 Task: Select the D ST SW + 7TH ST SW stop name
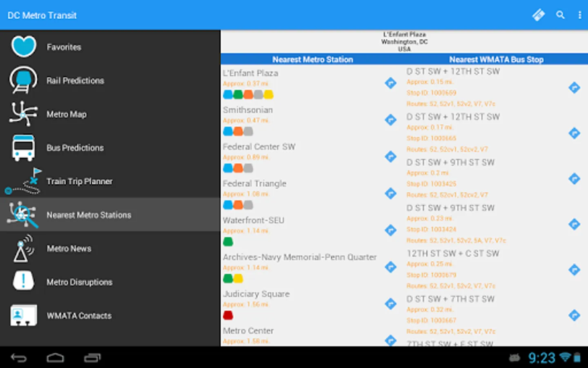[450, 299]
